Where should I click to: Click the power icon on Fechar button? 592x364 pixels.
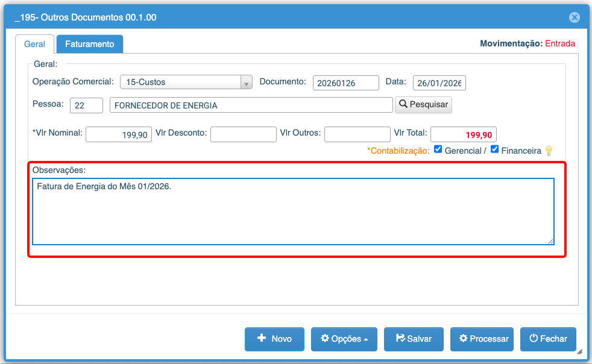(533, 339)
